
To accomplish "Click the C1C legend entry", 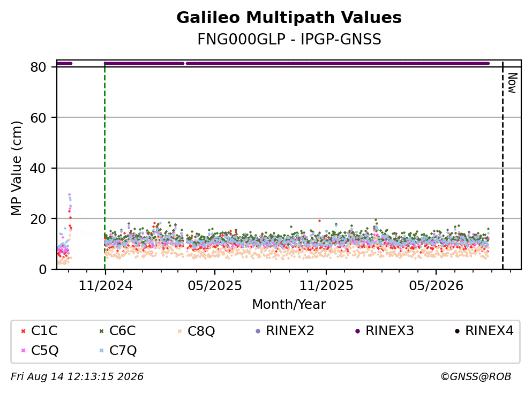I will tap(39, 330).
